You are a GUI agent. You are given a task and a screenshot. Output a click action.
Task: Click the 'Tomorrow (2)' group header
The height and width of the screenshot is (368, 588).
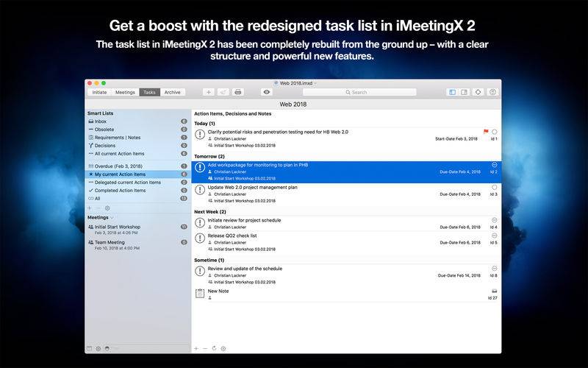click(209, 156)
